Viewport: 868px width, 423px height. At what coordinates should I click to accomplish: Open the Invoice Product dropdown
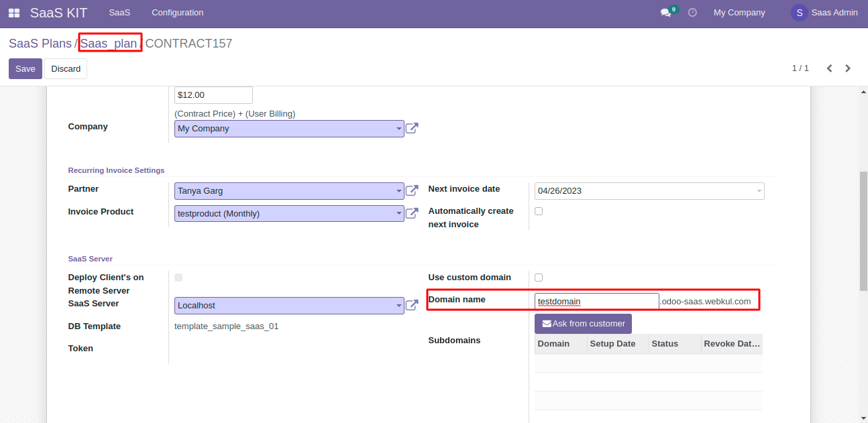coord(289,214)
